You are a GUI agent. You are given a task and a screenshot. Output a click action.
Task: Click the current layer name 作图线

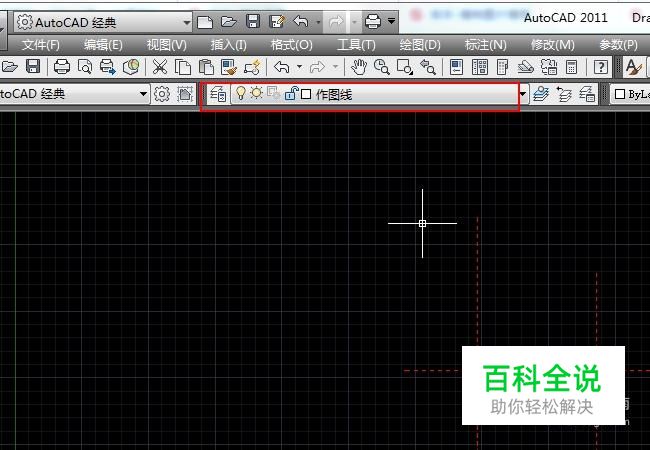pos(334,95)
